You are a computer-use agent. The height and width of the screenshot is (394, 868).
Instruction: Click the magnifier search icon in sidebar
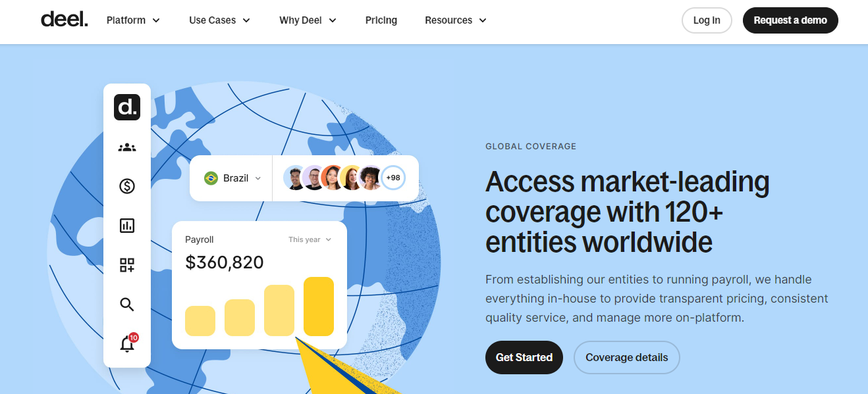click(127, 305)
